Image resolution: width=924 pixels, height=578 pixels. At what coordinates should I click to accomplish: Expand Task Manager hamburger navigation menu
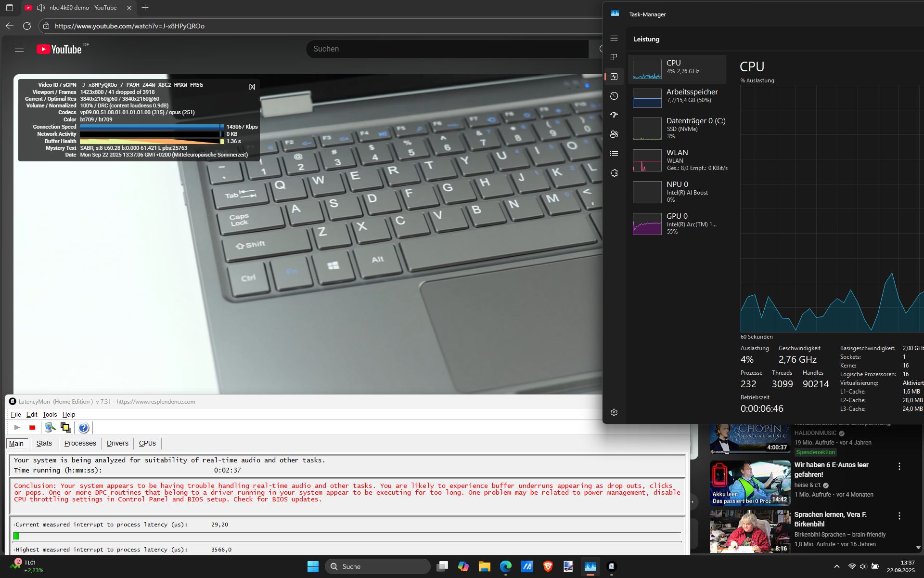point(614,38)
